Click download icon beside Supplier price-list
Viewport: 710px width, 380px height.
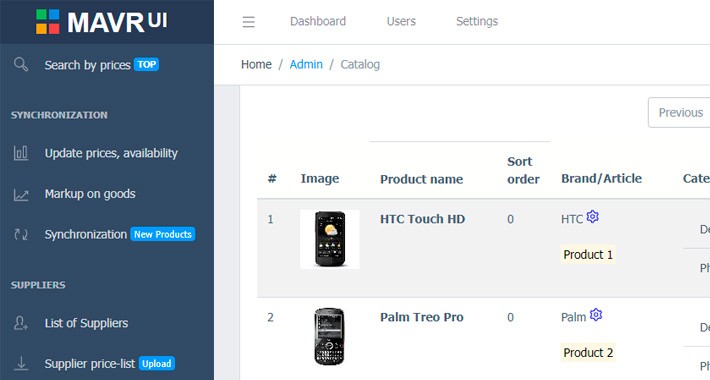(x=21, y=363)
